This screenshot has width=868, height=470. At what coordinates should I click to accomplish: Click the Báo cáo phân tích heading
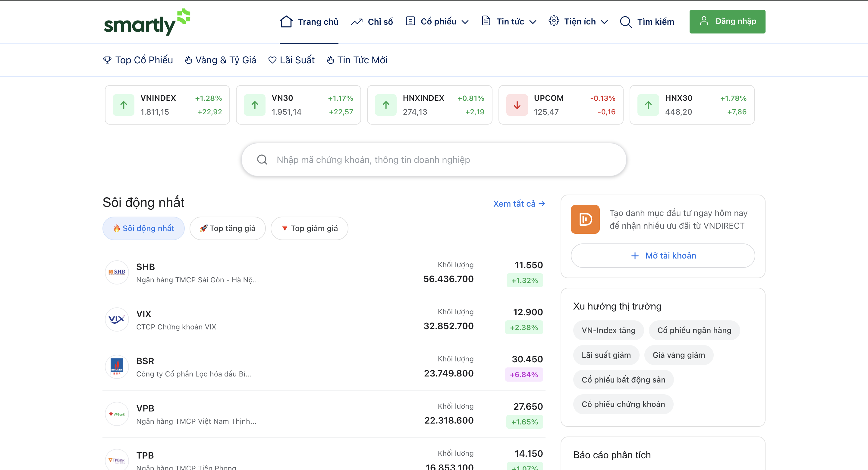point(612,455)
